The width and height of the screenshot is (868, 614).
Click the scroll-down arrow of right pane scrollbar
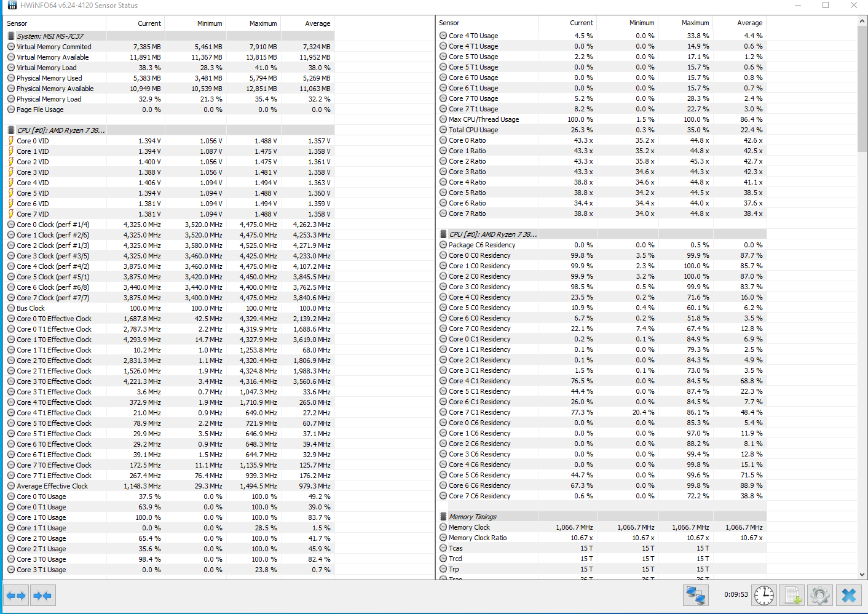[862, 575]
